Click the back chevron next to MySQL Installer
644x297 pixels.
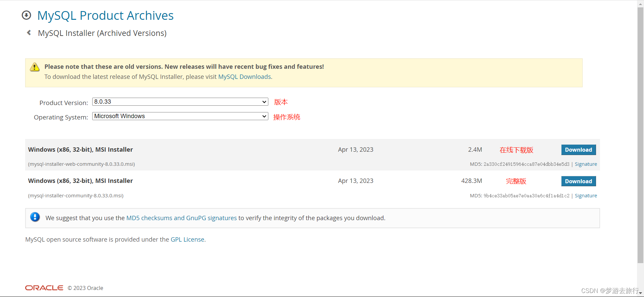pos(29,33)
